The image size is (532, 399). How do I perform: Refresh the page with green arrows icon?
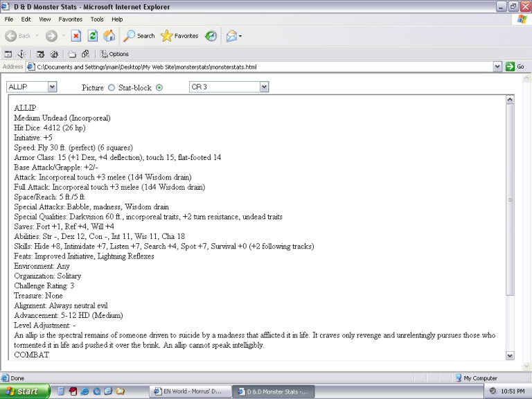(92, 35)
